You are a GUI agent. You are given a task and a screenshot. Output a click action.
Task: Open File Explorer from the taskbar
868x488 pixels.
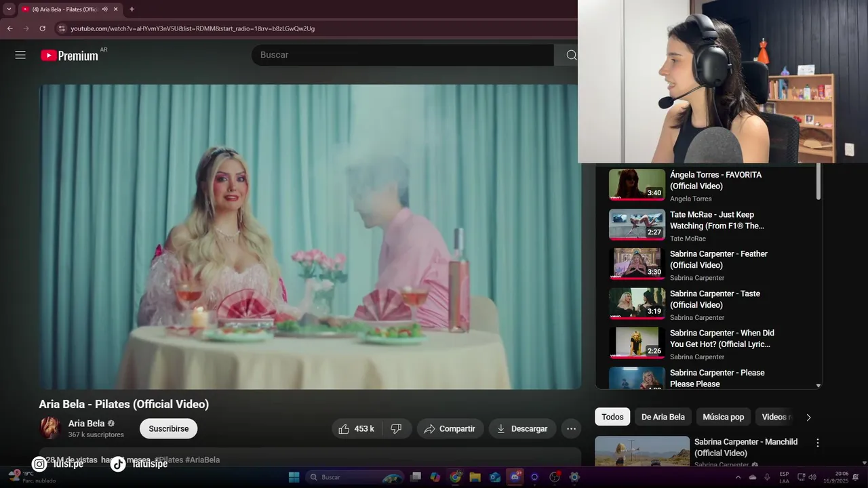pyautogui.click(x=475, y=477)
